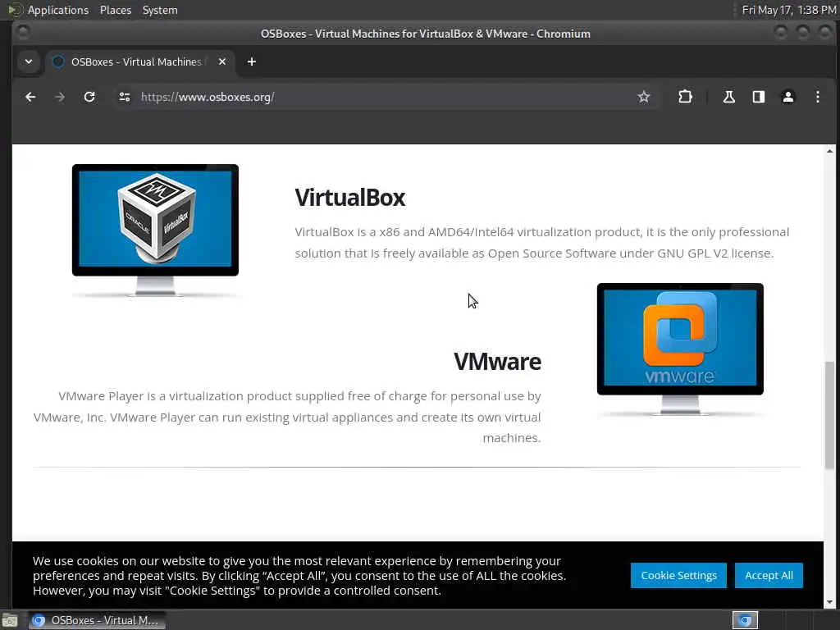Click the text 'VMware Player is a virtualization product'
This screenshot has height=630, width=840.
tap(175, 396)
